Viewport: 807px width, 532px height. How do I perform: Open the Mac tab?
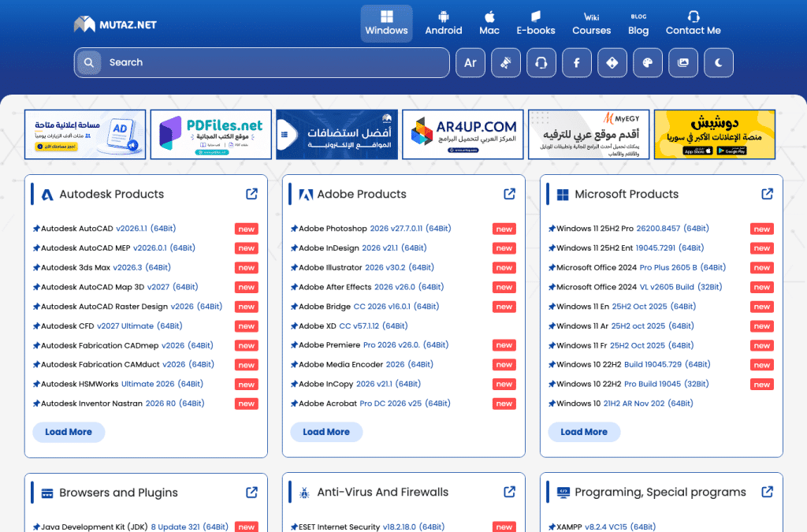tap(489, 24)
